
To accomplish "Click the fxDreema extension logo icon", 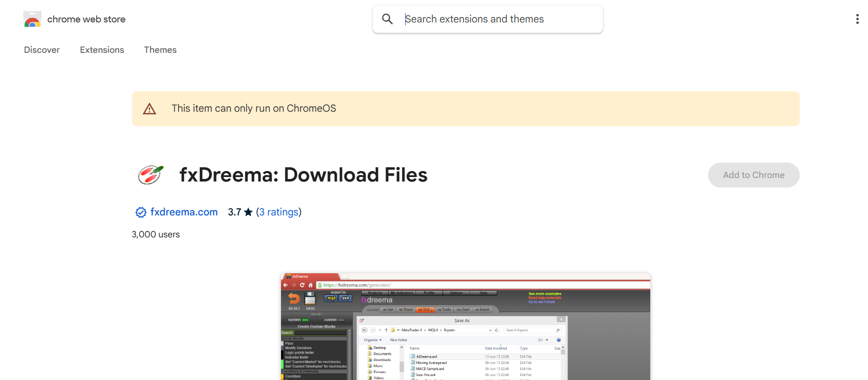I will click(x=150, y=175).
